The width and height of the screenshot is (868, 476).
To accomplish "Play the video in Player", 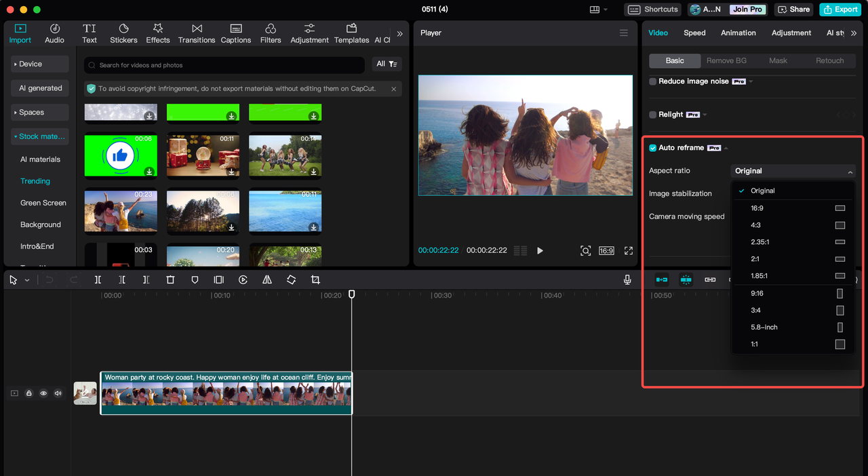I will [540, 251].
